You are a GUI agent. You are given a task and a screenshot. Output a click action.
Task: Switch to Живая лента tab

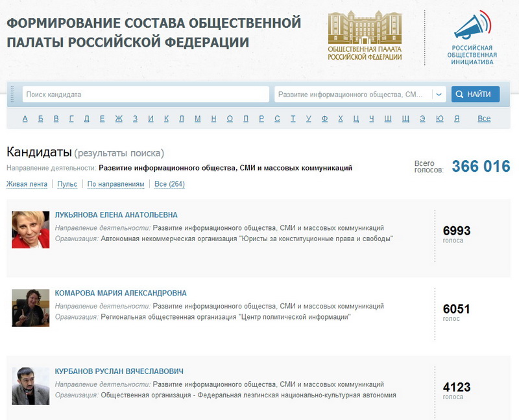[27, 184]
